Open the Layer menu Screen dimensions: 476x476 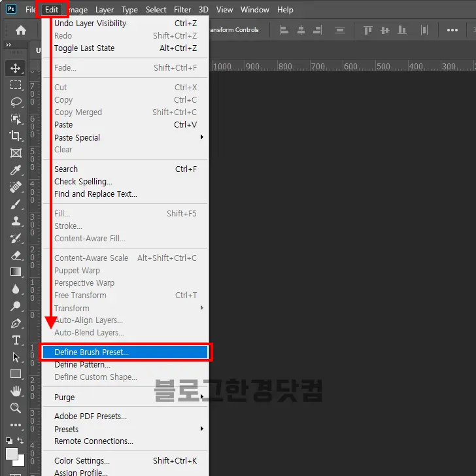pyautogui.click(x=105, y=10)
